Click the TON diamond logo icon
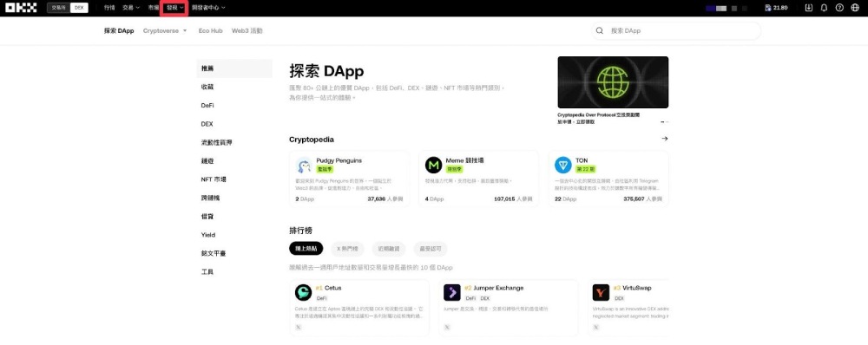This screenshot has width=868, height=345. pos(563,165)
